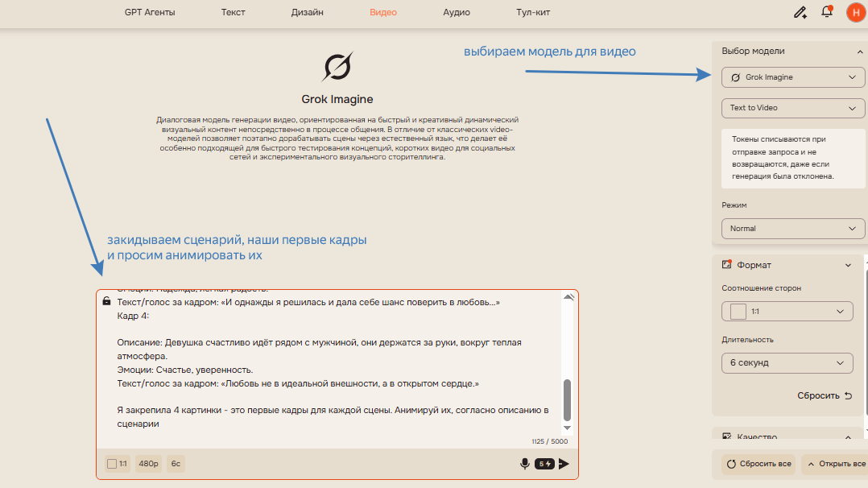Click the token warning note text

pos(782,158)
